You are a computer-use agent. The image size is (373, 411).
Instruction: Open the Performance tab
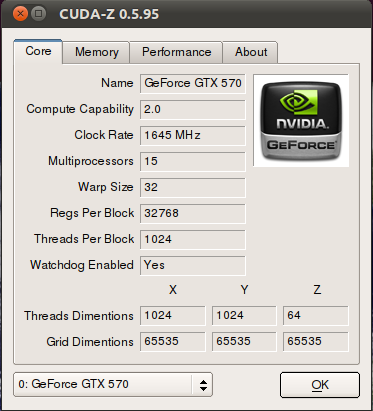(x=176, y=52)
